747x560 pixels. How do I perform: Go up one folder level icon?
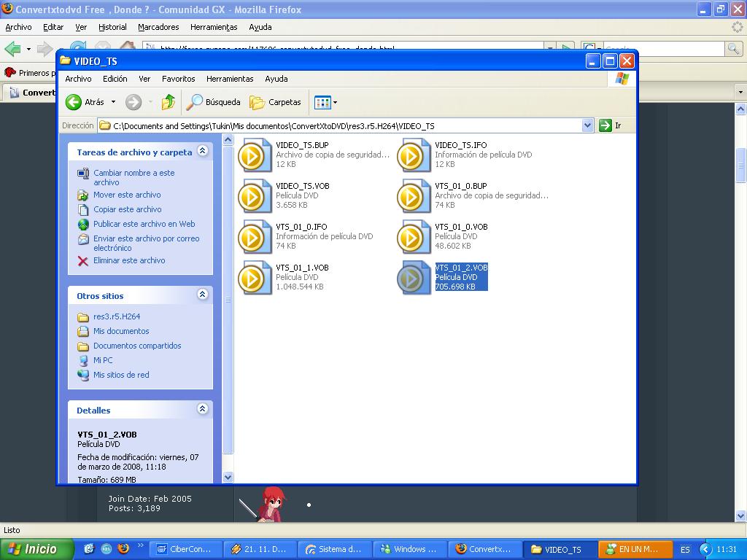point(169,102)
